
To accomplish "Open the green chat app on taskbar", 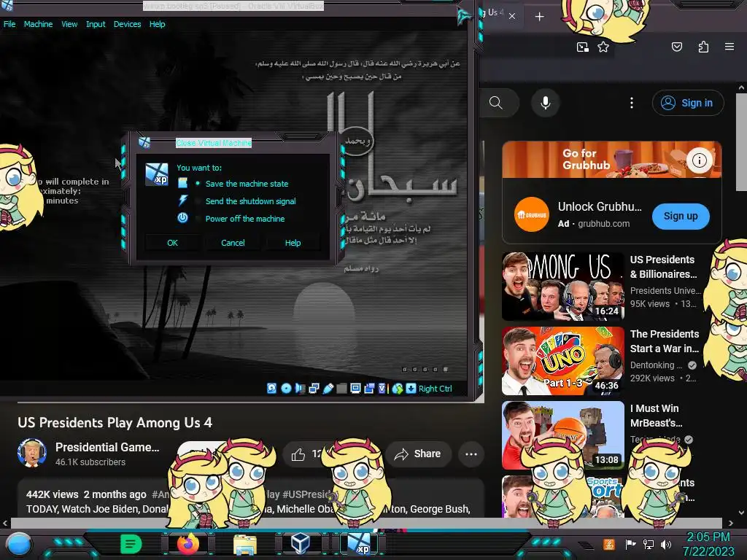I will click(x=131, y=544).
